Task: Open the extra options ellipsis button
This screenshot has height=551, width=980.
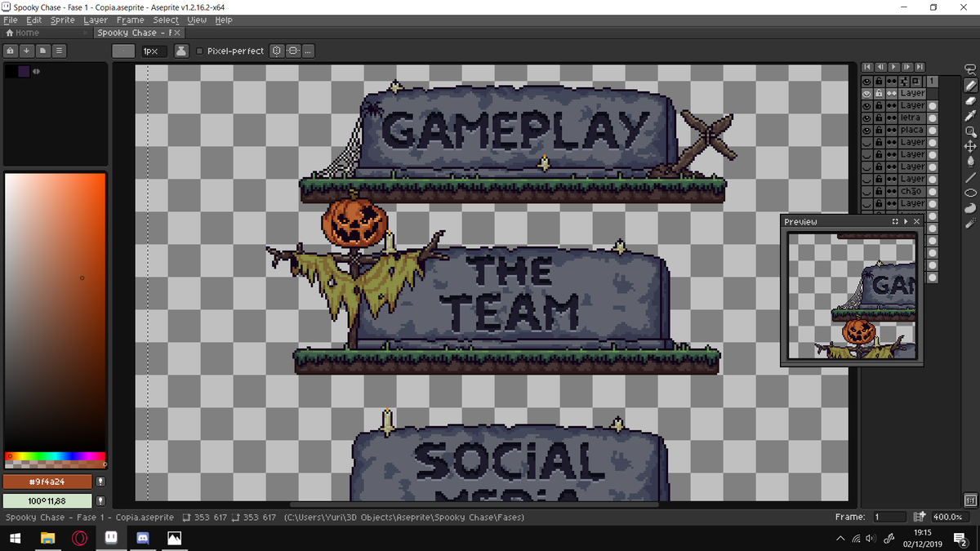Action: point(308,51)
